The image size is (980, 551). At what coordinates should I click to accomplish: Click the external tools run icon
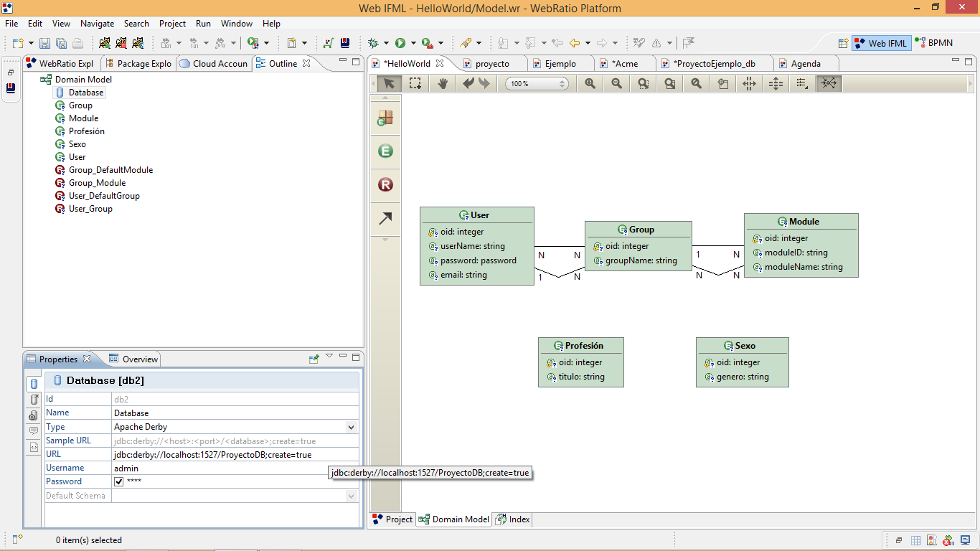[x=428, y=43]
